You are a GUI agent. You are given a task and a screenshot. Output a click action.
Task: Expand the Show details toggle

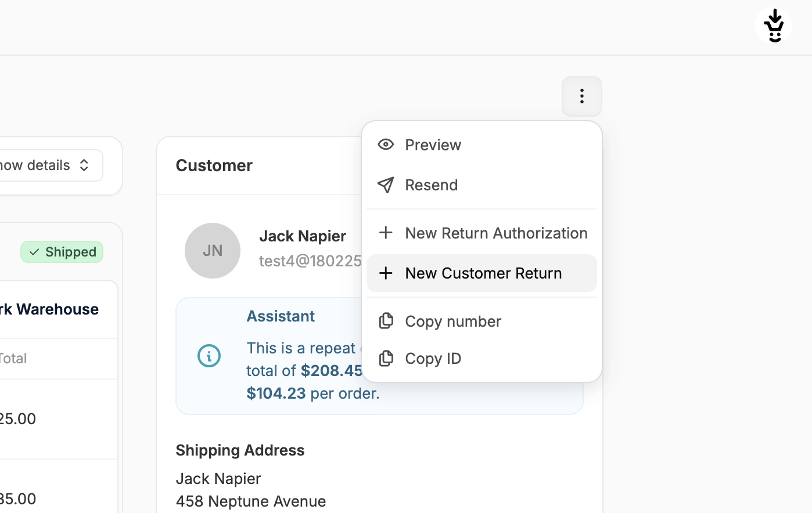tap(46, 165)
